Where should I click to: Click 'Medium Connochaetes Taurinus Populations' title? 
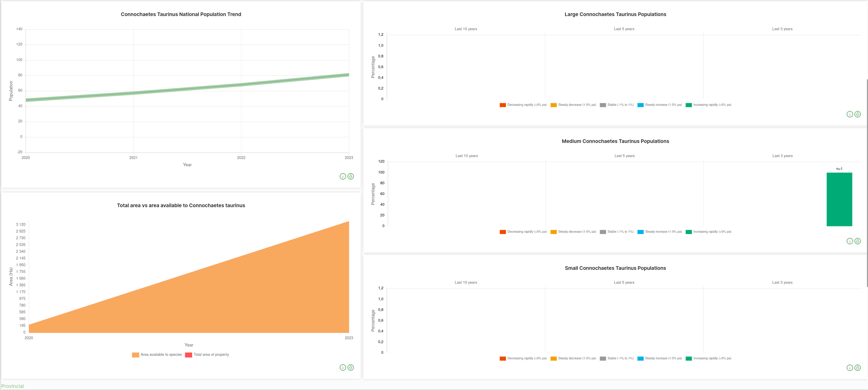pos(615,141)
